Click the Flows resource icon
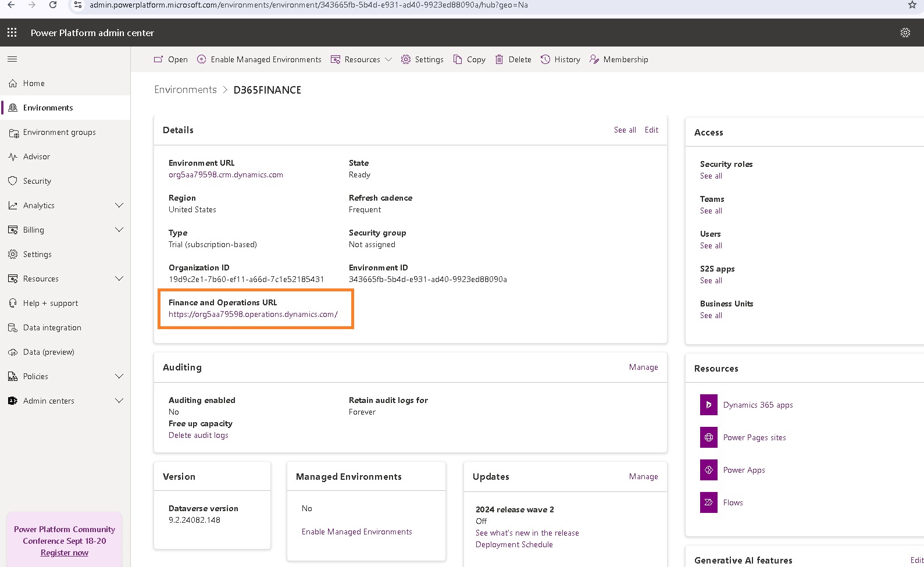 coord(708,502)
